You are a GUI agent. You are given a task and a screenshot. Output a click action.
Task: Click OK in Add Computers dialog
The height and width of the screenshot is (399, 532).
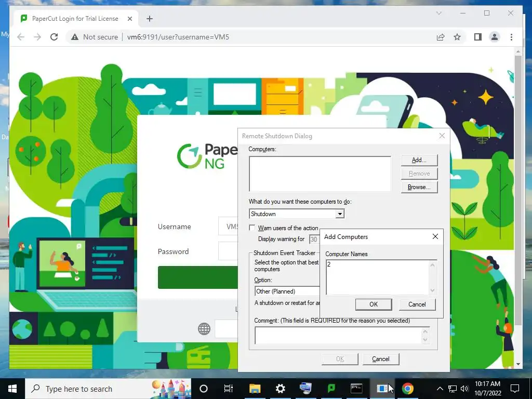pos(374,304)
